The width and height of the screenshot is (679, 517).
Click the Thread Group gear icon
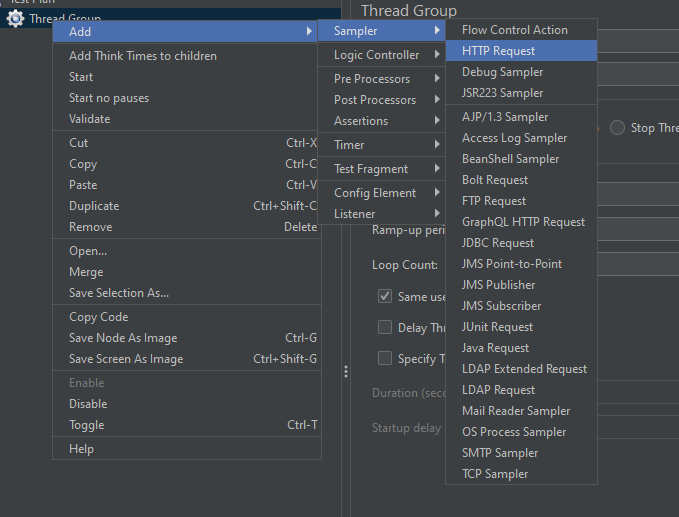coord(16,18)
